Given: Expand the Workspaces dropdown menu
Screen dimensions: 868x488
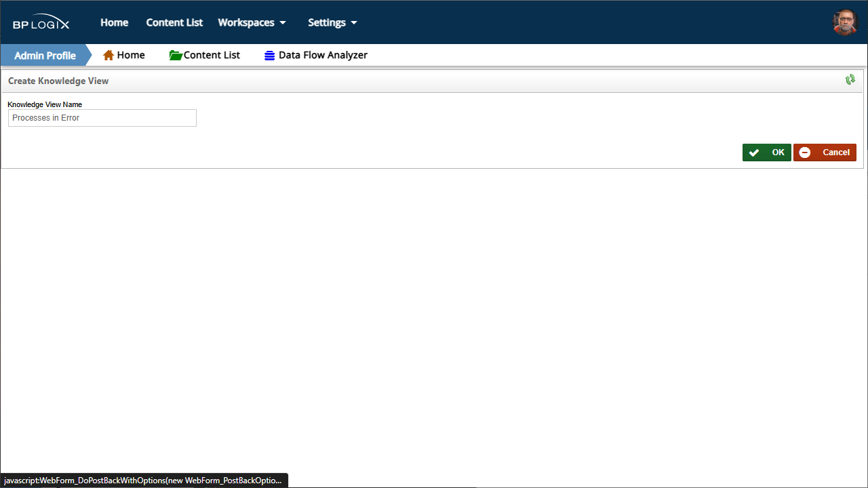Looking at the screenshot, I should 252,22.
